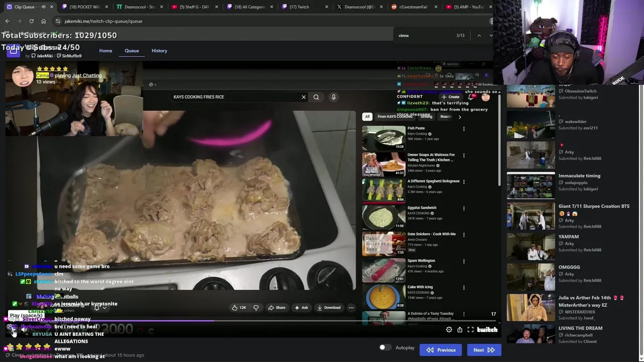Open Eggslut Sandwich video thumbnail
Image resolution: width=644 pixels, height=362 pixels.
click(x=383, y=217)
